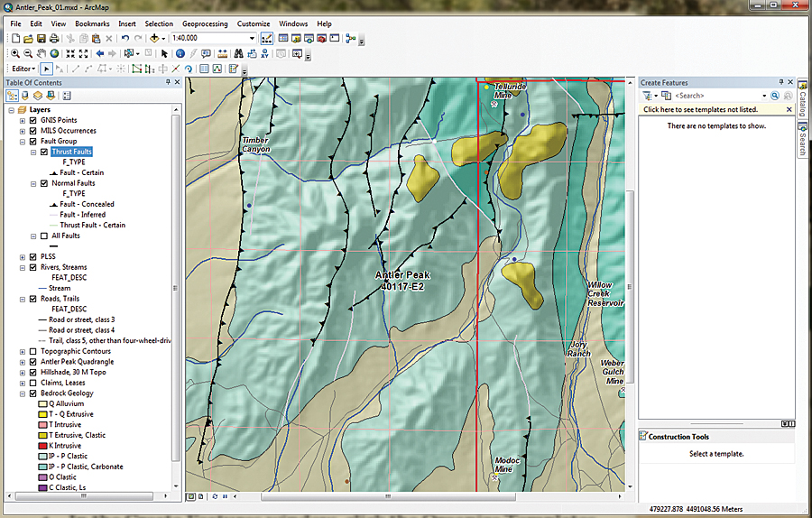This screenshot has width=812, height=518.
Task: Expand the MILS Occurrences layer tree
Action: click(x=22, y=131)
